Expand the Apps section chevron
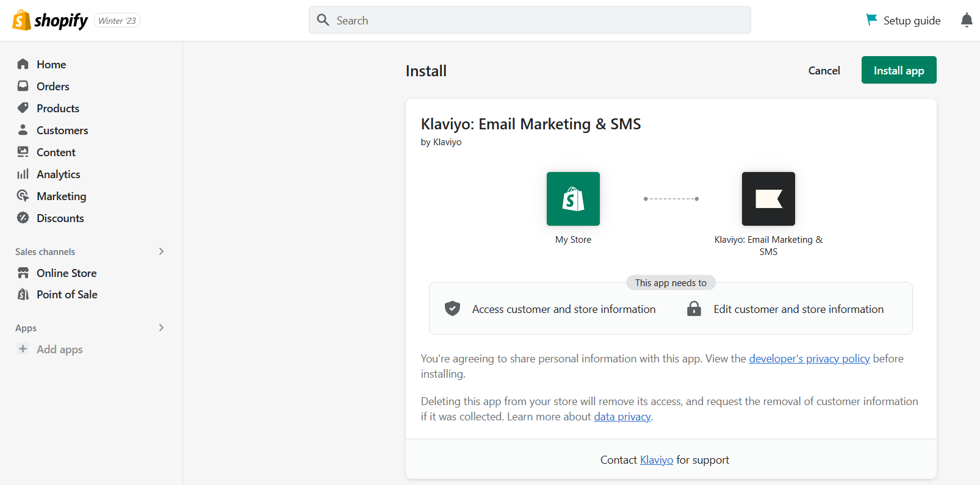Image resolution: width=980 pixels, height=485 pixels. 161,328
